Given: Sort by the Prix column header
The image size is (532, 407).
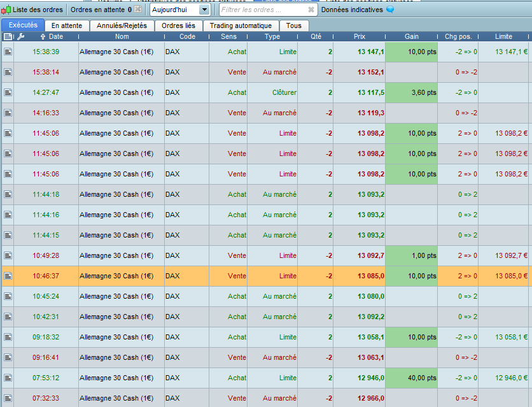Looking at the screenshot, I should [x=360, y=36].
